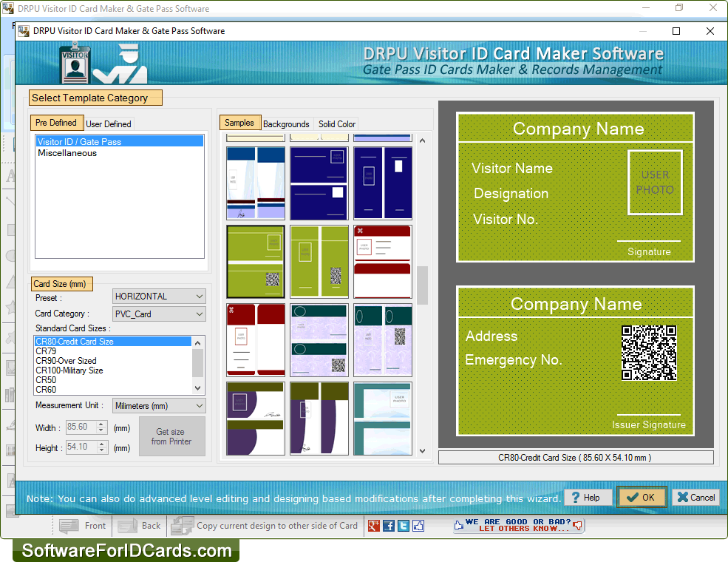This screenshot has height=562, width=728.
Task: Select CR79 card size
Action: (x=113, y=351)
